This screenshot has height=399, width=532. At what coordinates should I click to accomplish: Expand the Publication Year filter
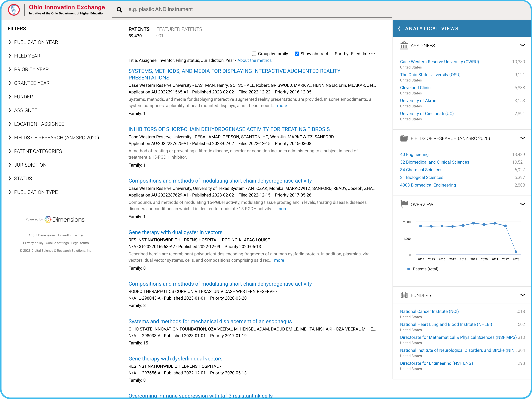coord(36,42)
